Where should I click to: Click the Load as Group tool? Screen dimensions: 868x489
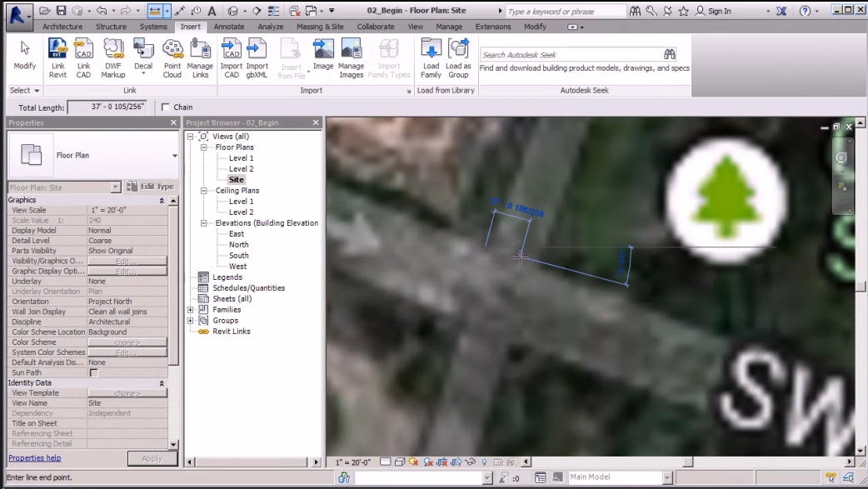[x=458, y=58]
